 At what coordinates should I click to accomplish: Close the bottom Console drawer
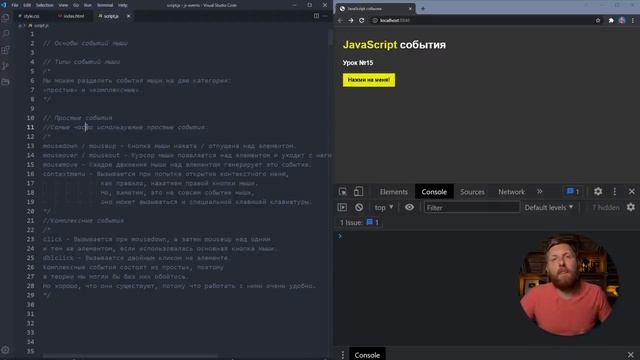[x=631, y=354]
